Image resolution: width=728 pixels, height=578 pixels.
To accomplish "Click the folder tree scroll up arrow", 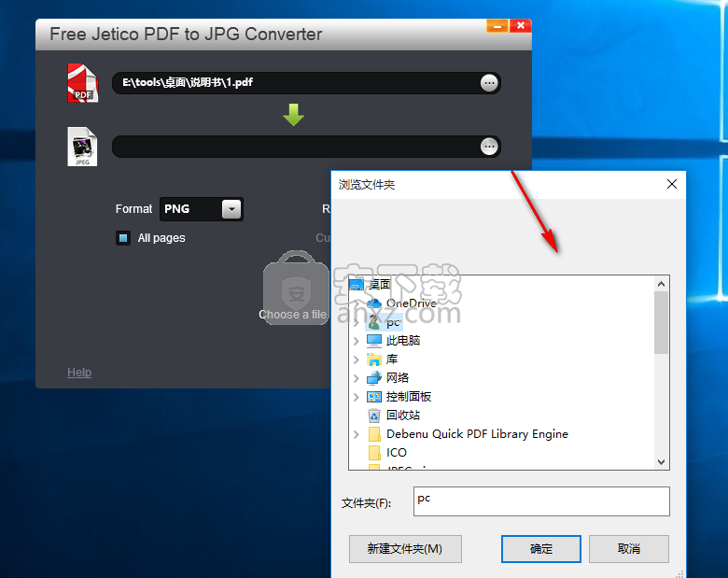I will [661, 284].
